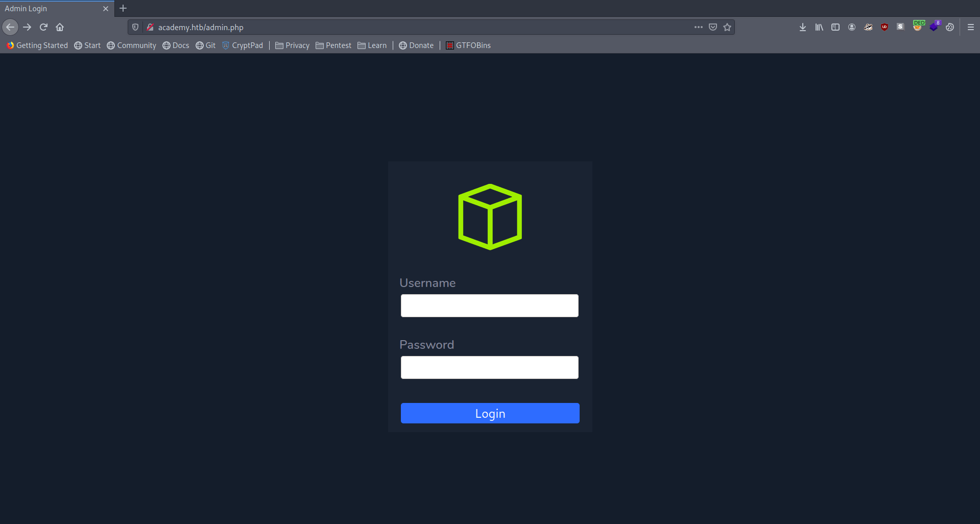Click the green cube logo
The width and height of the screenshot is (980, 524).
pos(490,217)
